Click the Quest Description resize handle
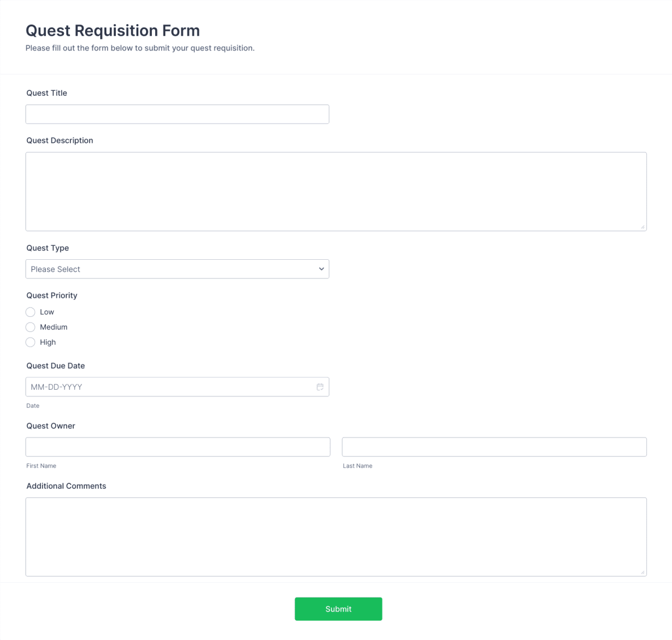 click(x=642, y=226)
